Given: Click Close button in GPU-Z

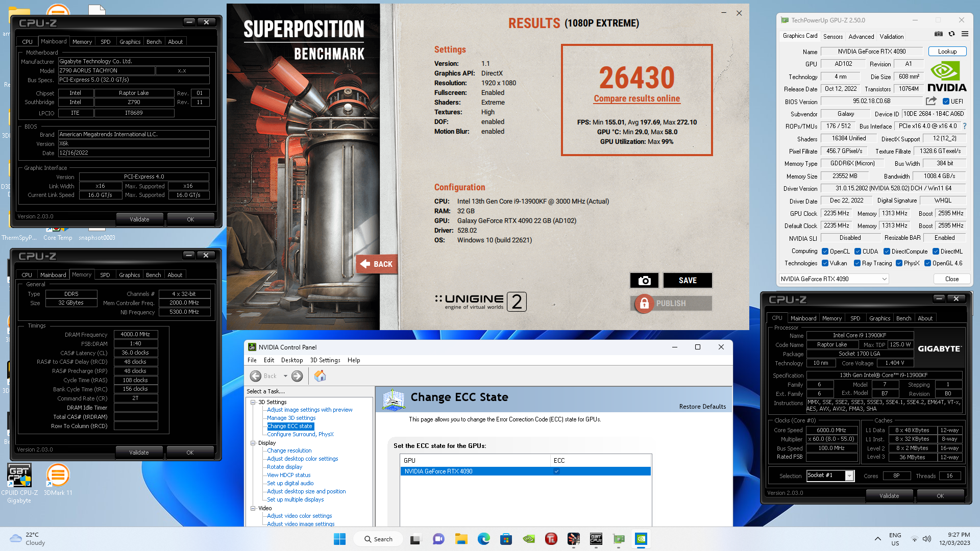Looking at the screenshot, I should click(951, 279).
